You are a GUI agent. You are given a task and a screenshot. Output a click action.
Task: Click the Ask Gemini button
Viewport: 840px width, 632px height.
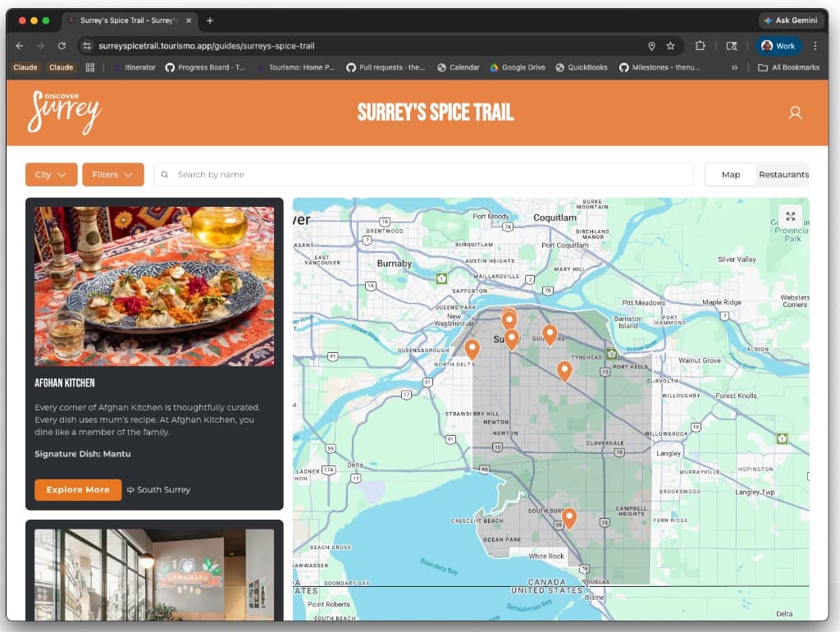click(791, 21)
